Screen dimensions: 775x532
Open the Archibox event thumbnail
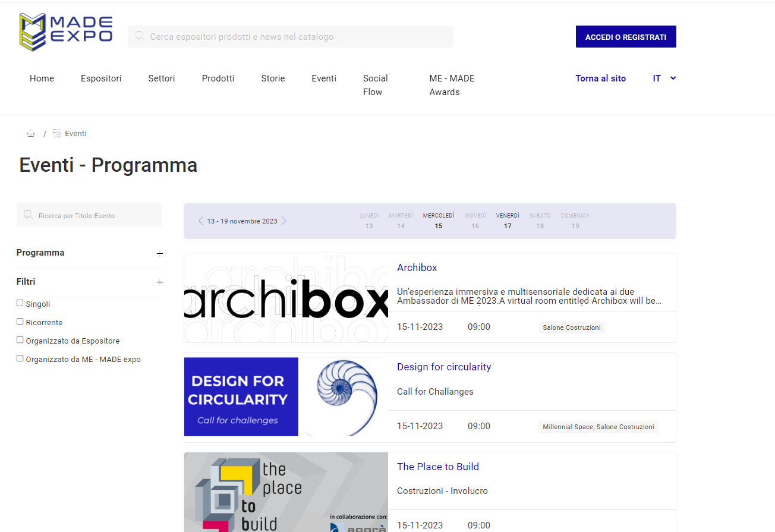pos(286,298)
